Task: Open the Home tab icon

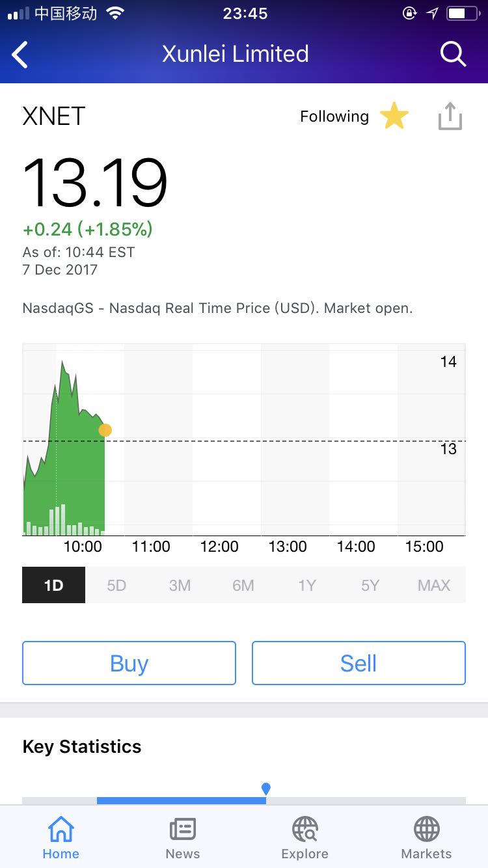Action: click(x=61, y=830)
